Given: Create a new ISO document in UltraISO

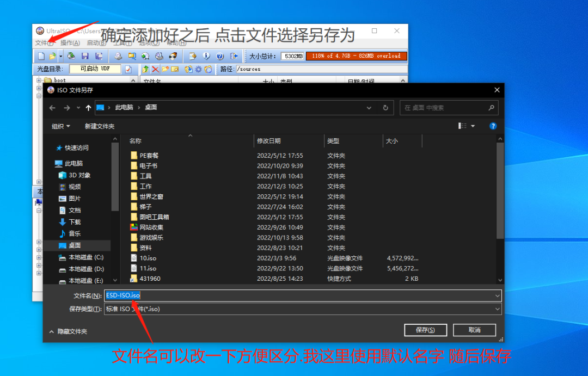Looking at the screenshot, I should coord(40,56).
